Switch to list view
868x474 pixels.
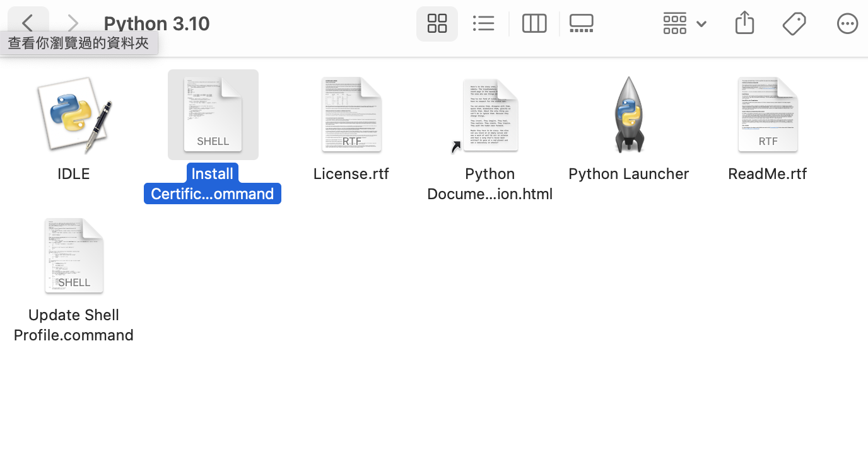(x=484, y=24)
